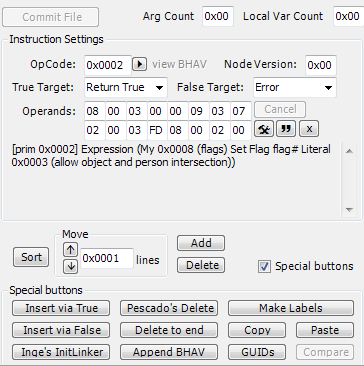
Task: Click the OpCode arrow button next to view BHAV
Action: [139, 64]
